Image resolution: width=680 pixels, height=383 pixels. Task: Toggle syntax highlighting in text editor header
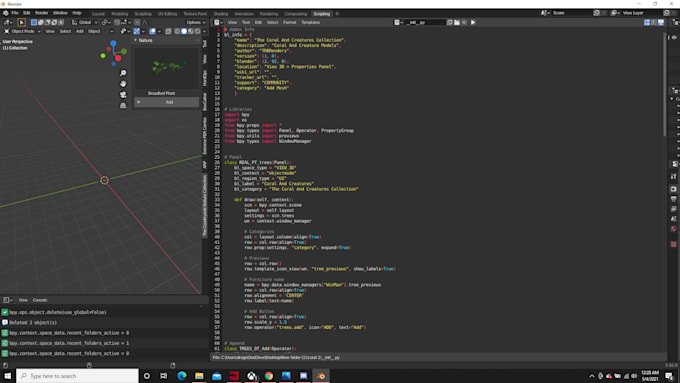(x=660, y=22)
